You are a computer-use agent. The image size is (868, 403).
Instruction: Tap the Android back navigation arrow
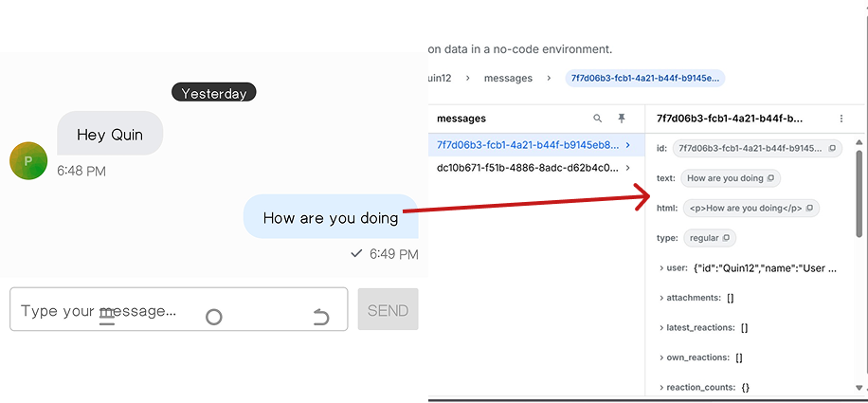(x=321, y=317)
